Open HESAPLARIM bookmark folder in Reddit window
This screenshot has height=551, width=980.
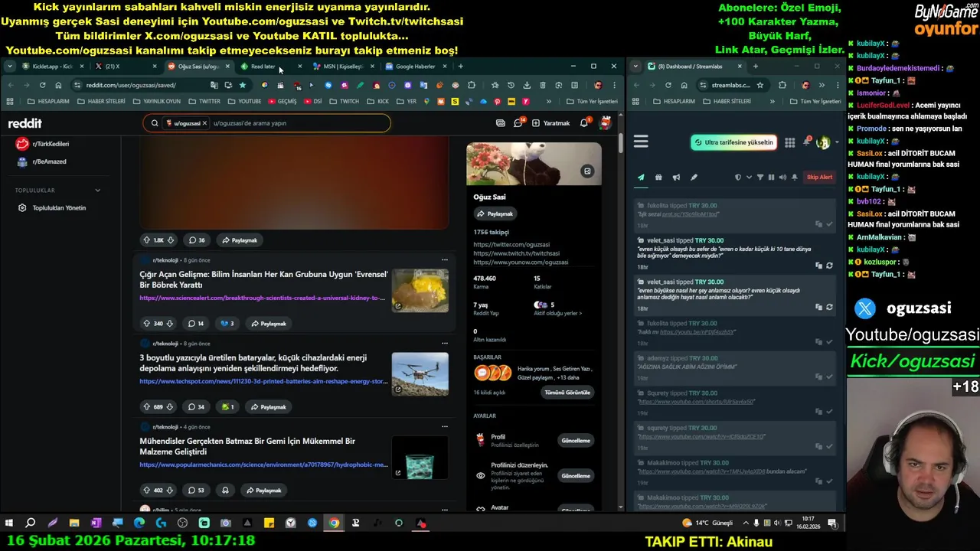point(48,101)
